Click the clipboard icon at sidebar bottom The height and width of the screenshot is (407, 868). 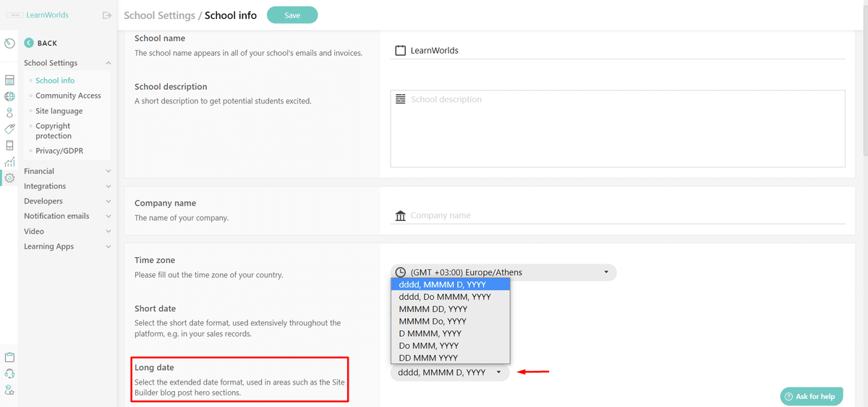pos(9,357)
